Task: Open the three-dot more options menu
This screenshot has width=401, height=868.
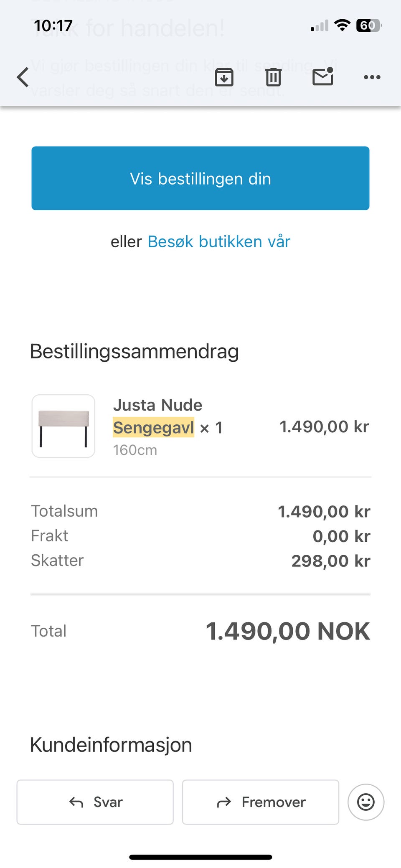Action: (372, 77)
